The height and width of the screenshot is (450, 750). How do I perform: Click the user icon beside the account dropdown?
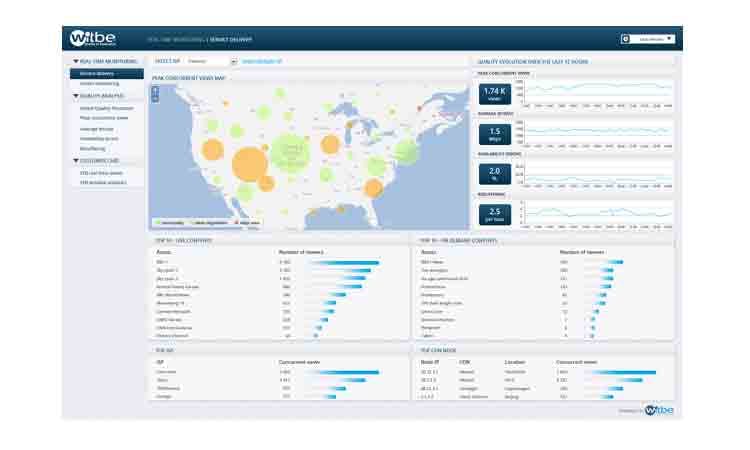tap(625, 39)
